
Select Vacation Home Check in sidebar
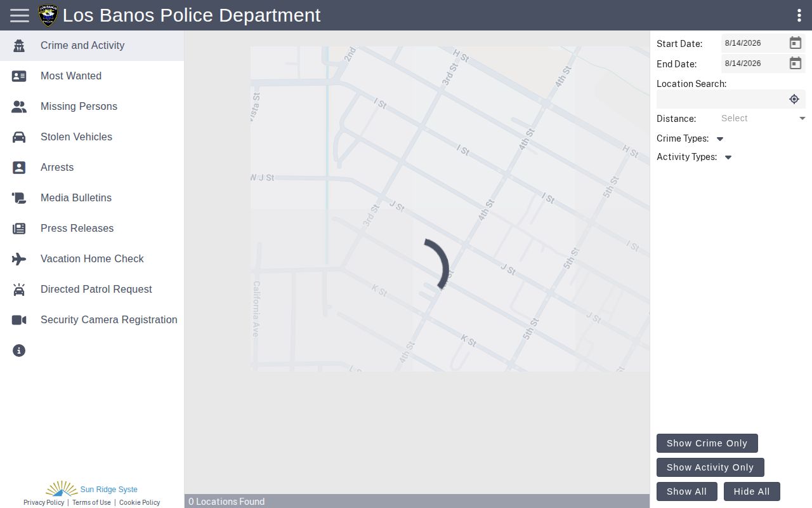(92, 259)
